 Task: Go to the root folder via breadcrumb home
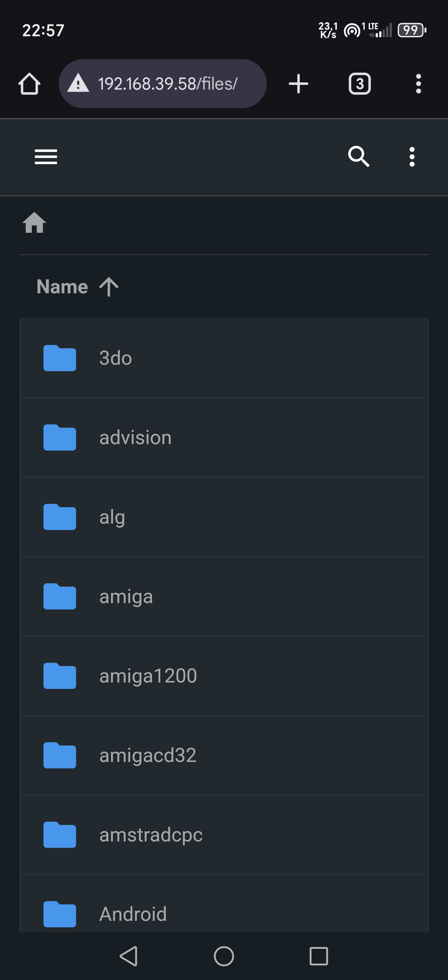pyautogui.click(x=34, y=223)
